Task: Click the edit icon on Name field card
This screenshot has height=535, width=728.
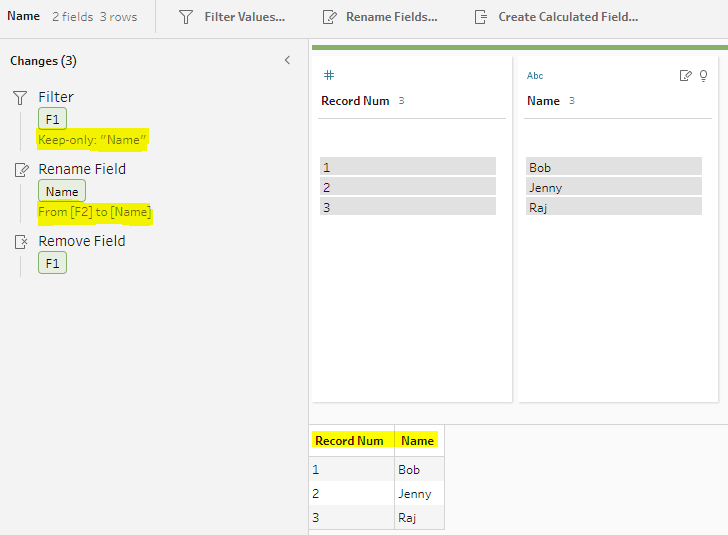Action: click(685, 76)
